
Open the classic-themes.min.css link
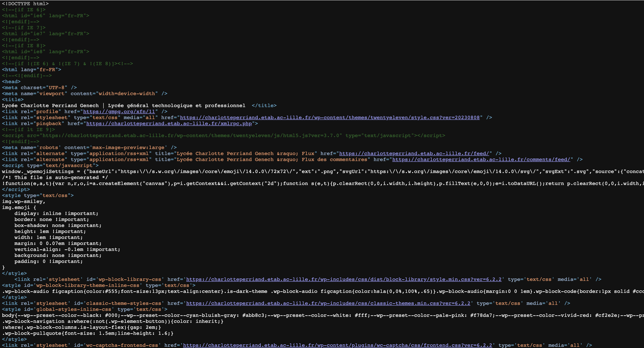coord(328,303)
